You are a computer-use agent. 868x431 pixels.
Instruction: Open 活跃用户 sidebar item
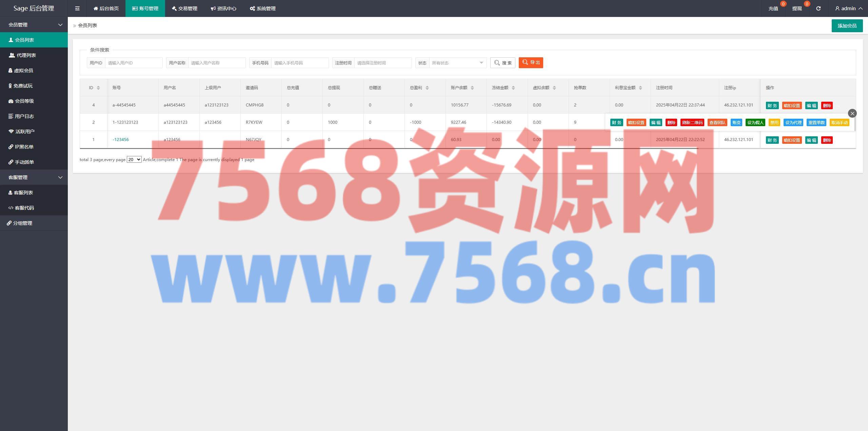(x=24, y=132)
